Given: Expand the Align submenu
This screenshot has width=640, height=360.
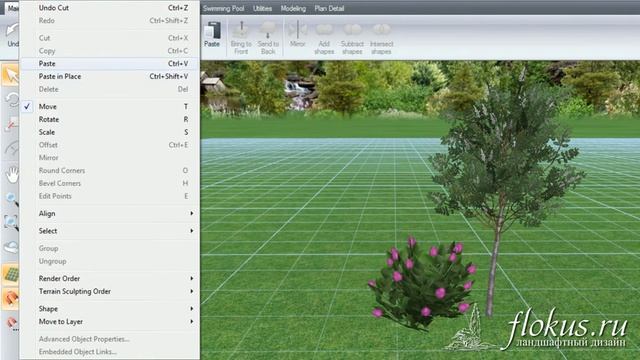Looking at the screenshot, I should point(110,213).
